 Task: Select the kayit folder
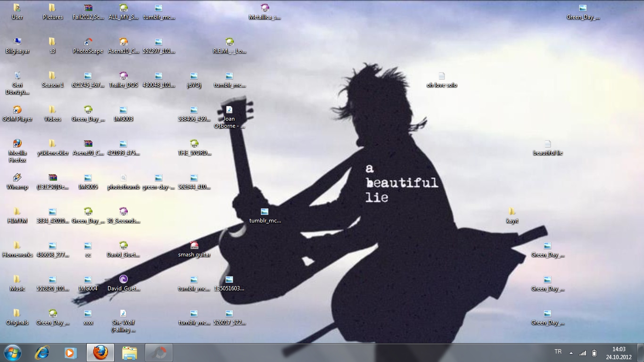tap(512, 215)
